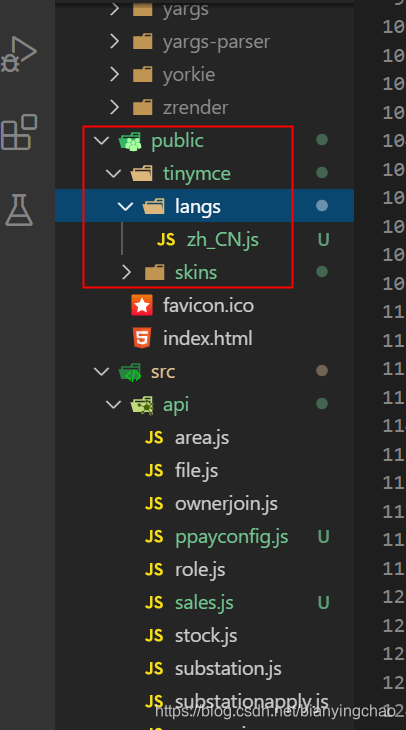Image resolution: width=406 pixels, height=730 pixels.
Task: Open role.js file
Action: pos(200,569)
